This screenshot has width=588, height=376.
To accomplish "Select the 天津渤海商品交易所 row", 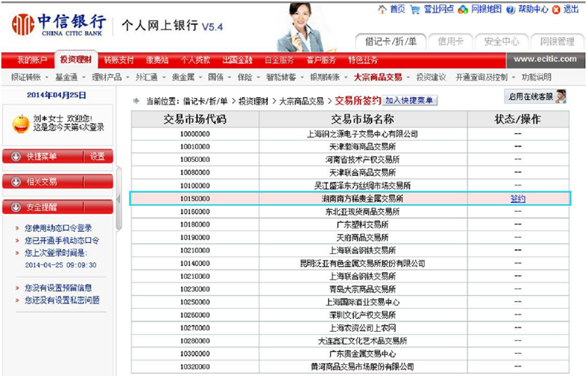I will [350, 146].
